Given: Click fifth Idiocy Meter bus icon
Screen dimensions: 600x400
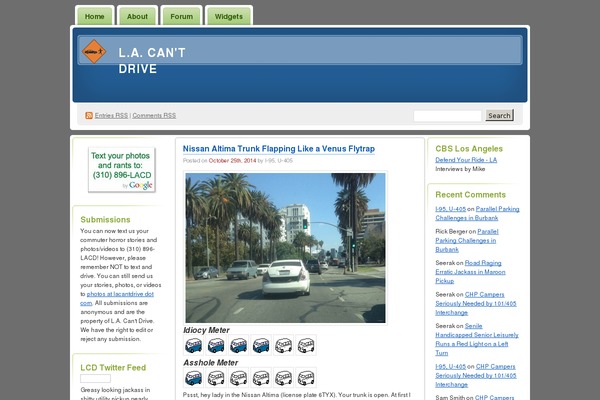Looking at the screenshot, I should point(284,345).
